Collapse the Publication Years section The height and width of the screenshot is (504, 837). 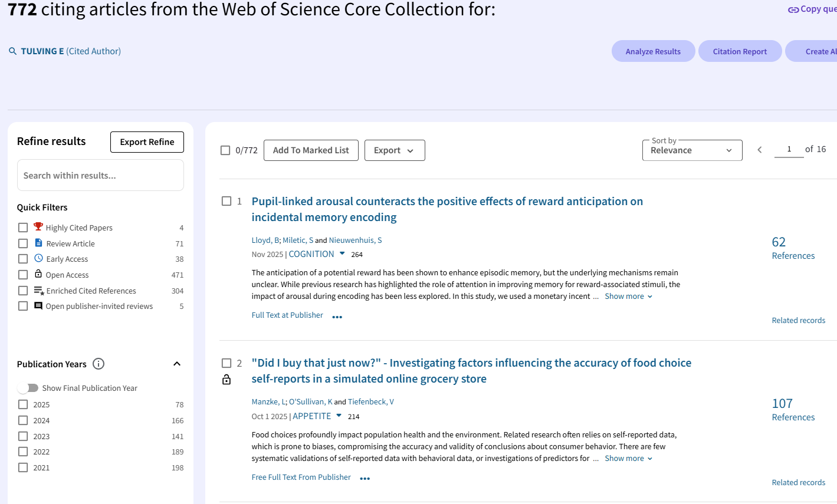coord(177,364)
